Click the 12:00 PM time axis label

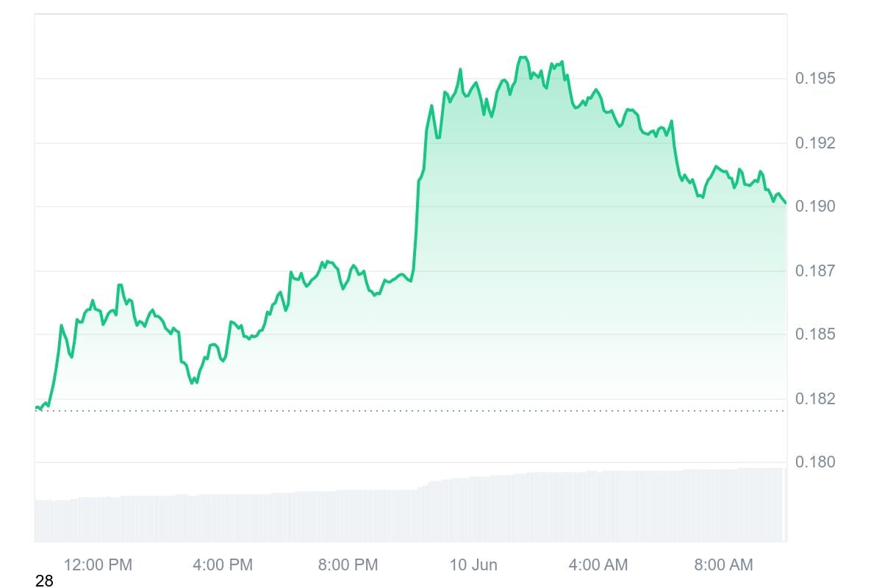click(98, 564)
